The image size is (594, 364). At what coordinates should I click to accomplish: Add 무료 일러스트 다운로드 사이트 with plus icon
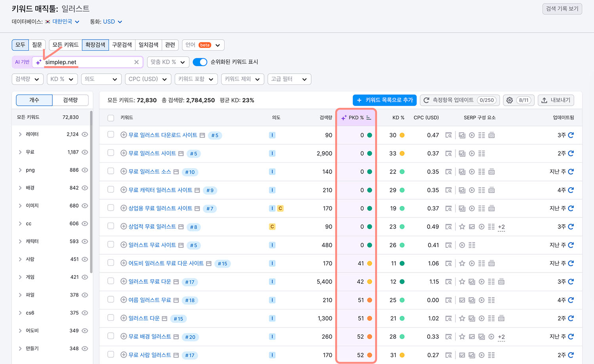pos(124,135)
